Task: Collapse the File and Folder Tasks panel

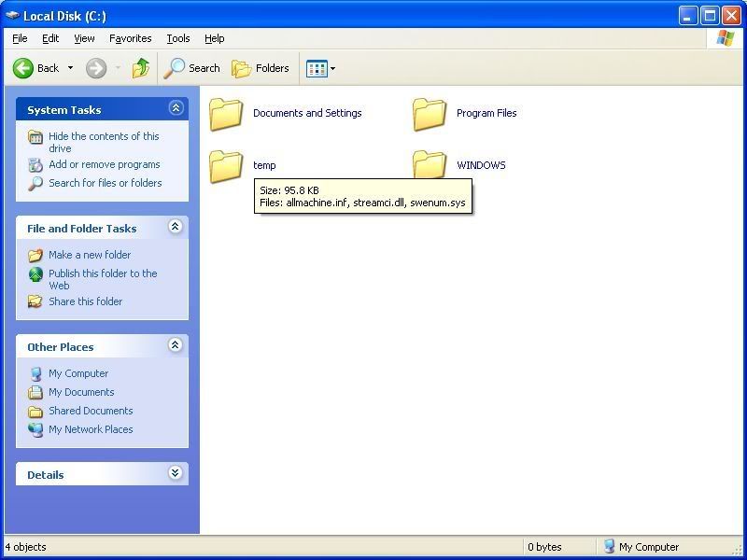Action: coord(176,227)
